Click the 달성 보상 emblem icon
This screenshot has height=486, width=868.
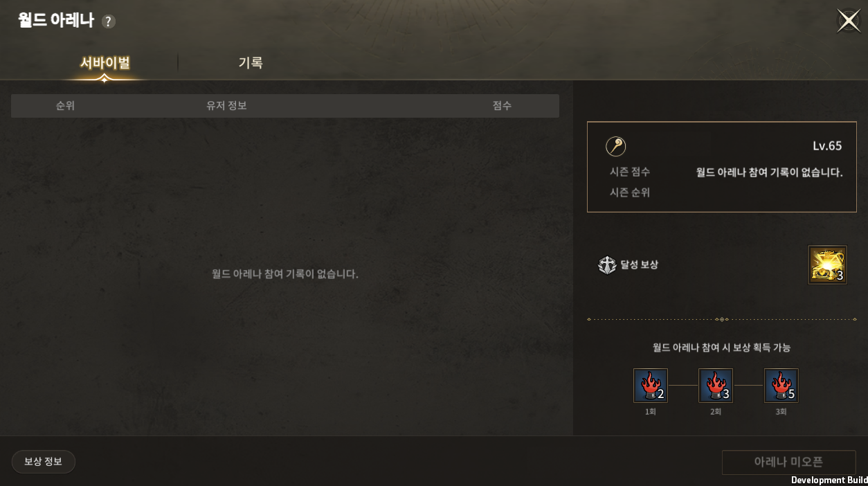[x=607, y=265]
